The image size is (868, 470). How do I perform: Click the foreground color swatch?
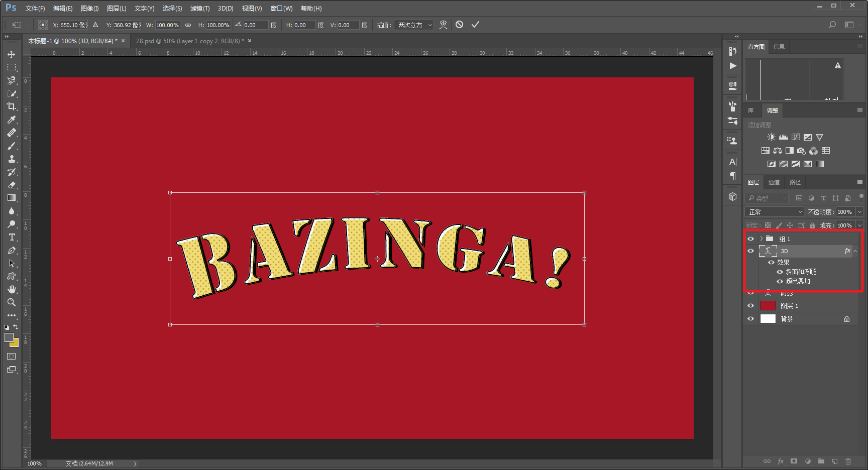coord(9,337)
